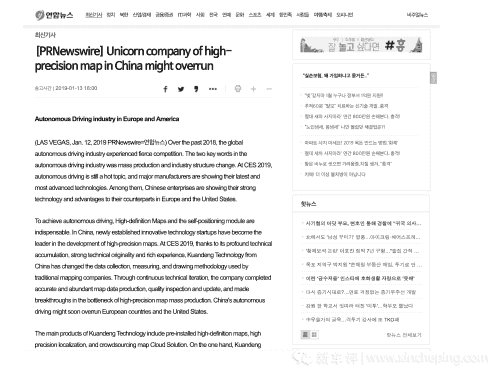
Task: Open the 사회 section
Action: [200, 15]
